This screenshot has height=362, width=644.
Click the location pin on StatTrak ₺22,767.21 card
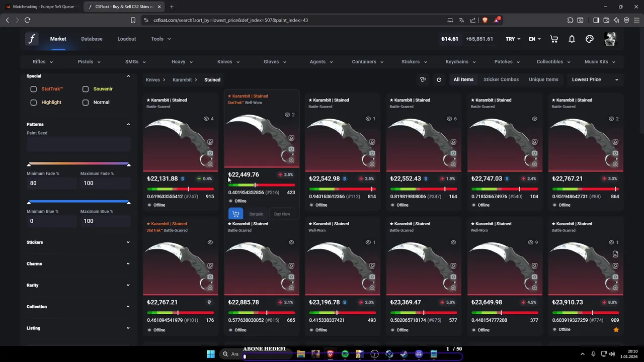click(209, 302)
